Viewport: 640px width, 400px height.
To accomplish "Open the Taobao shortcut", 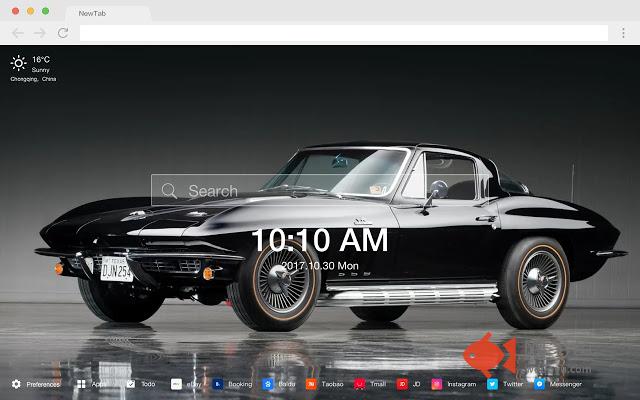I will pos(311,384).
